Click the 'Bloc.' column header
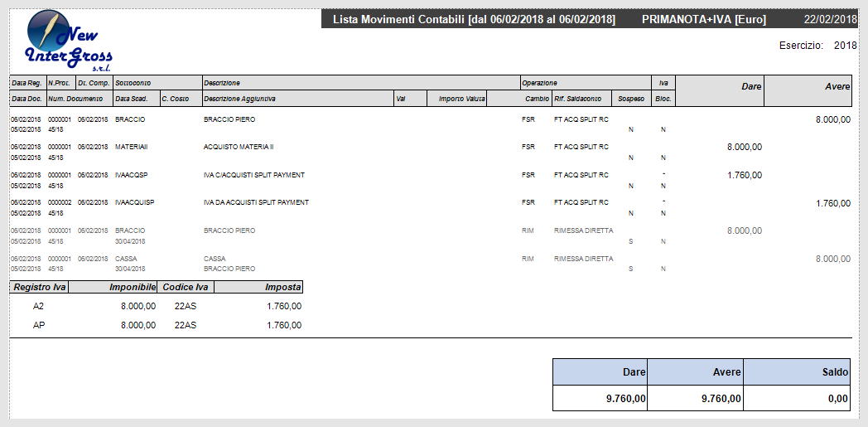The image size is (868, 427). pos(663,99)
